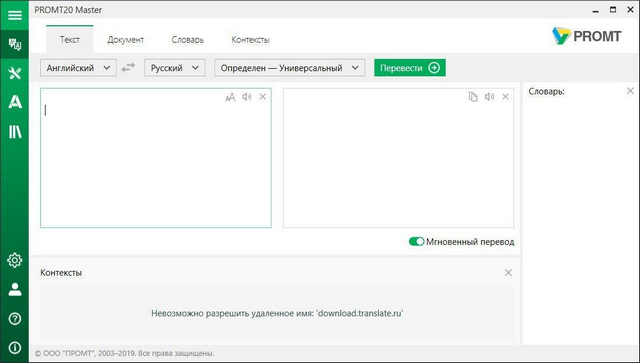Viewport: 640px width, 363px height.
Task: Minimize the PROMT20 Master window
Action: pos(596,10)
